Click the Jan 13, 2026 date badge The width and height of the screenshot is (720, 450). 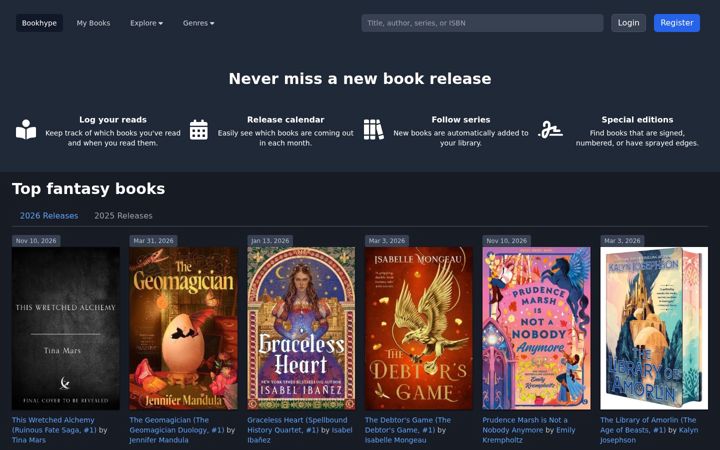coord(270,241)
